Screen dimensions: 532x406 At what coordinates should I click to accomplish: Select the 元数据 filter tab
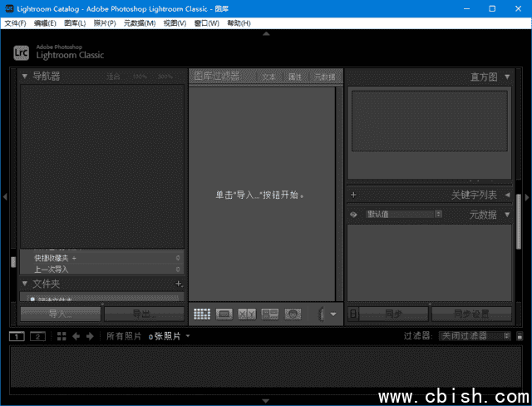coord(325,77)
